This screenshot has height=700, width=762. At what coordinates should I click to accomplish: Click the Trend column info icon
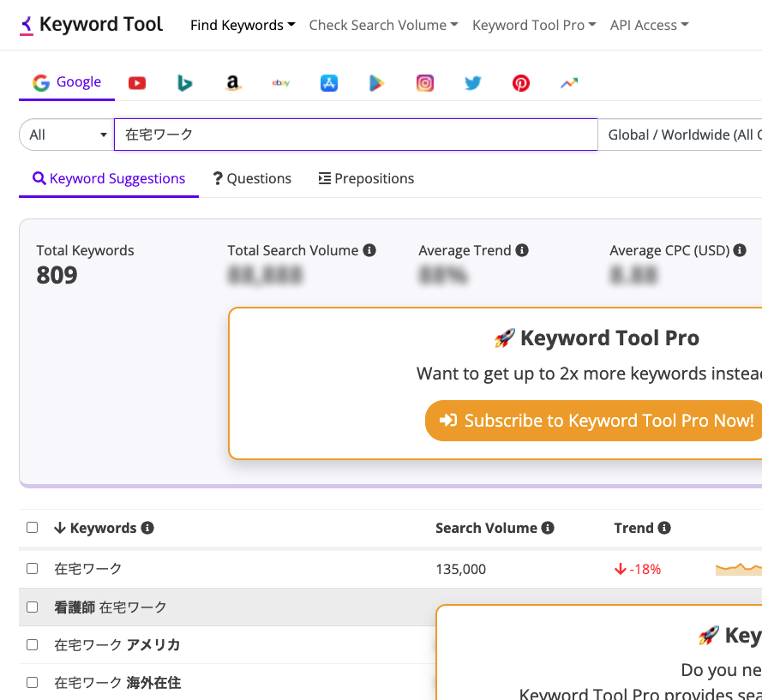664,528
